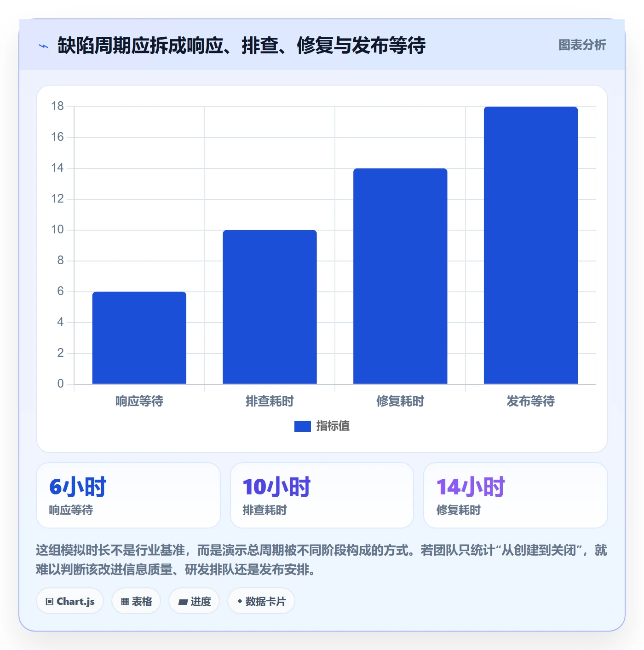Click the y-axis value 10

click(x=57, y=230)
